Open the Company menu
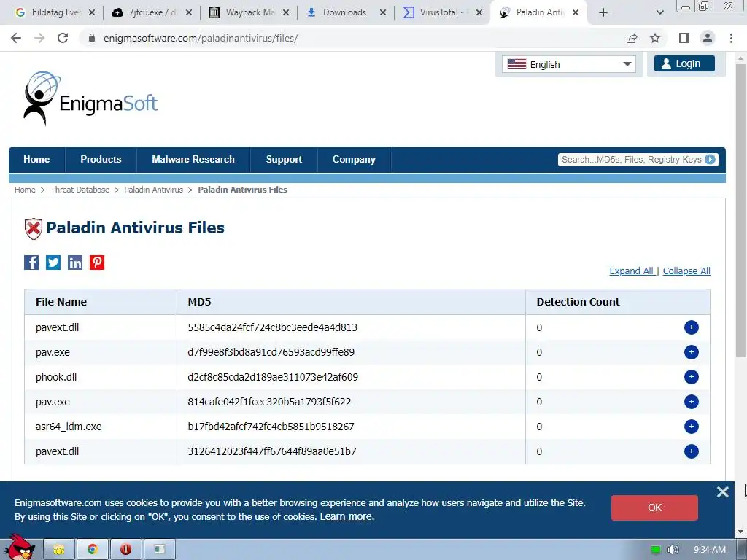This screenshot has width=747, height=560. pos(354,160)
